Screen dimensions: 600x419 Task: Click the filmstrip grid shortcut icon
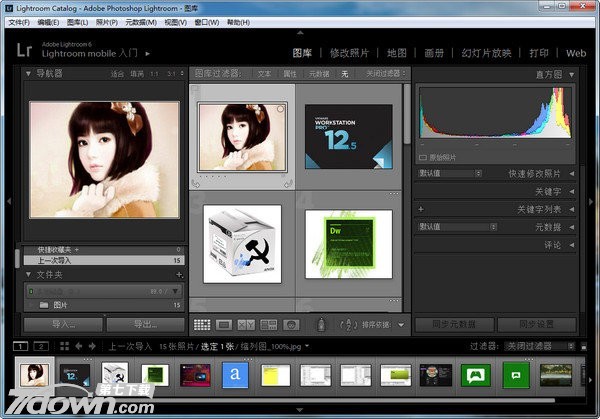(x=63, y=346)
